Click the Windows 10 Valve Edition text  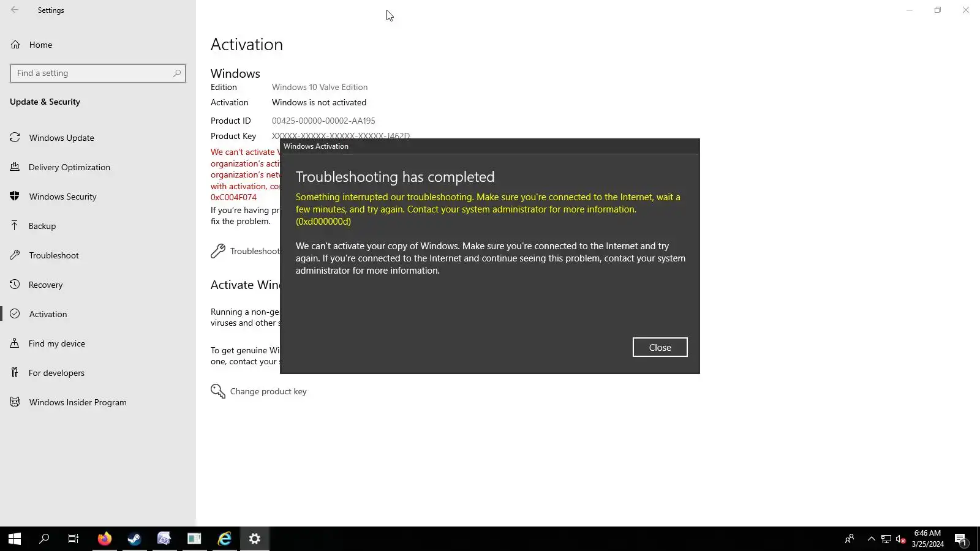point(320,87)
